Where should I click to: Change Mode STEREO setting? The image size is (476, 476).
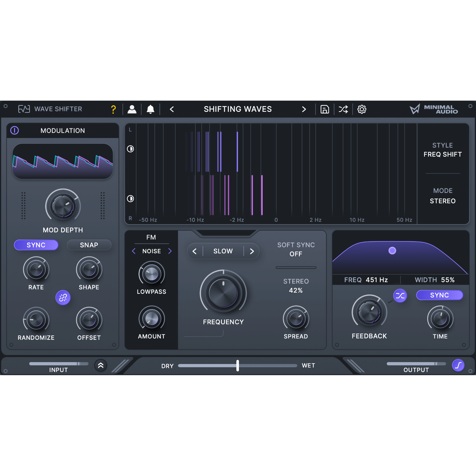(x=442, y=201)
